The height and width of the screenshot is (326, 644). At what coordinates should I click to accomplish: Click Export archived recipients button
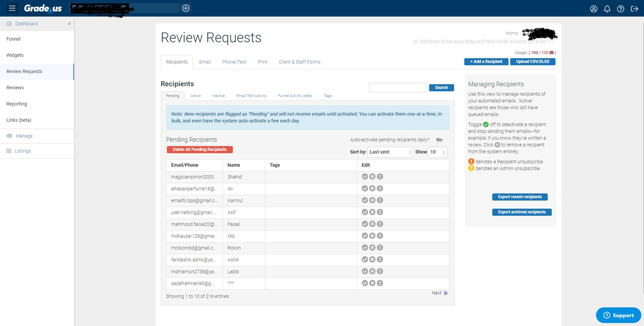point(522,212)
